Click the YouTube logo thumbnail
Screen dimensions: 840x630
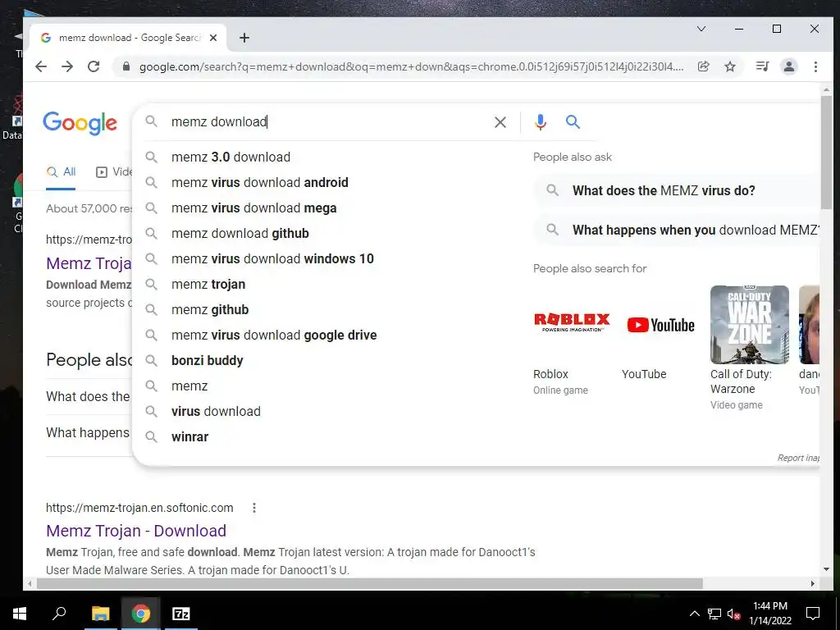pyautogui.click(x=660, y=325)
